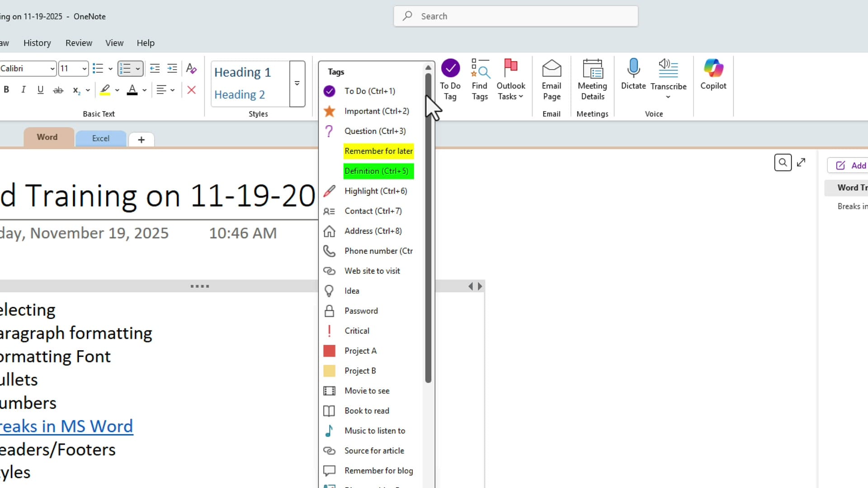Screen dimensions: 868x488
Task: Open the numbered list dropdown arrow
Action: (x=138, y=68)
